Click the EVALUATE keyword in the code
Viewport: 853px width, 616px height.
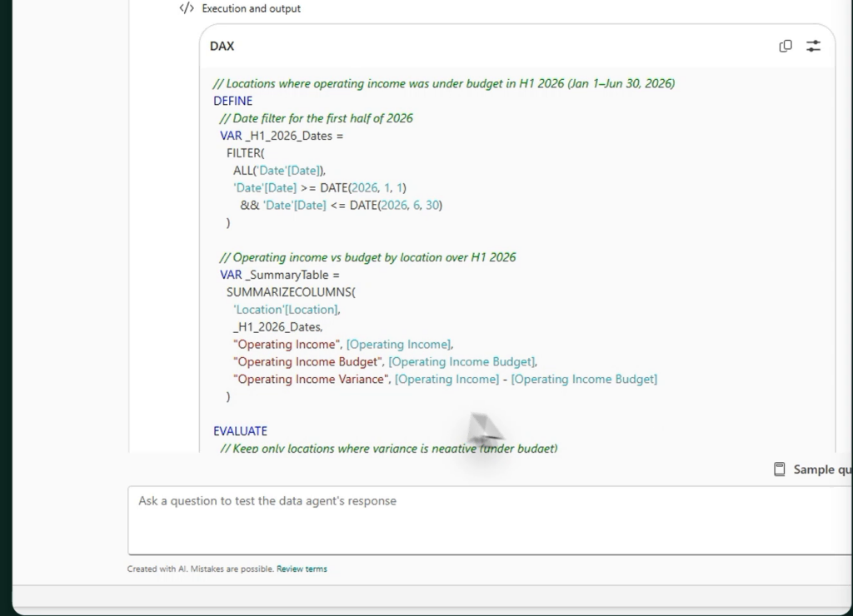pyautogui.click(x=240, y=431)
